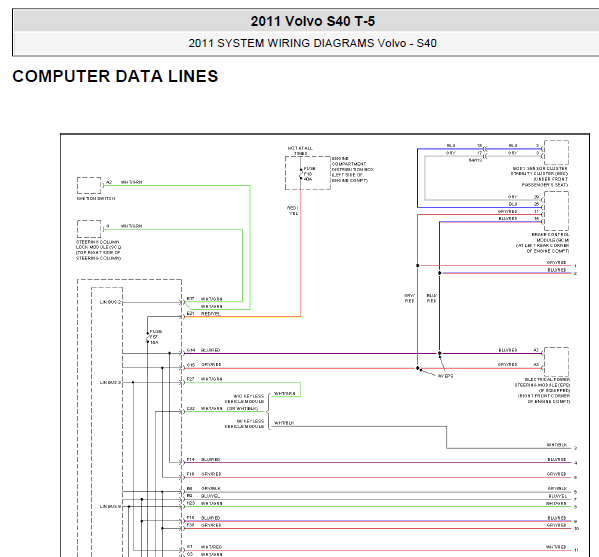Click the "A2" pin label at the ignition switch
Viewport: 599px width, 557px height.
click(109, 182)
